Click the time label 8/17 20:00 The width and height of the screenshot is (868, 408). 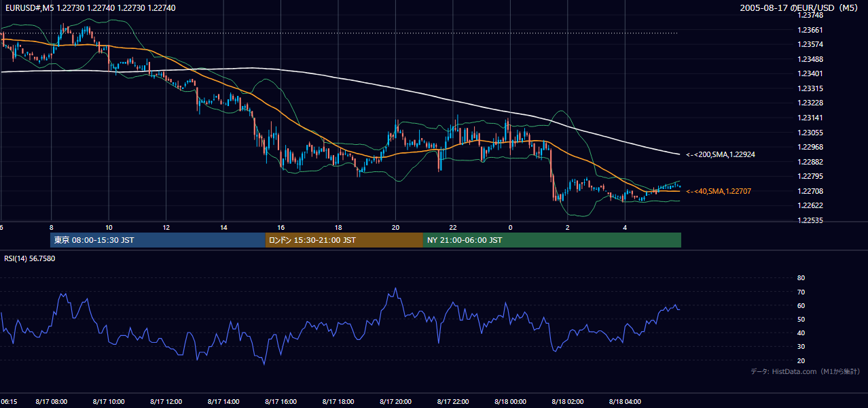(396, 402)
